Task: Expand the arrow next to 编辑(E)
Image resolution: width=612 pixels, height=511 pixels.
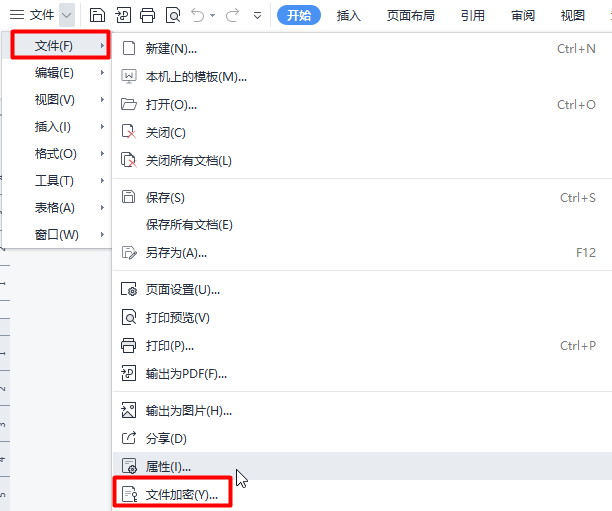Action: [102, 73]
